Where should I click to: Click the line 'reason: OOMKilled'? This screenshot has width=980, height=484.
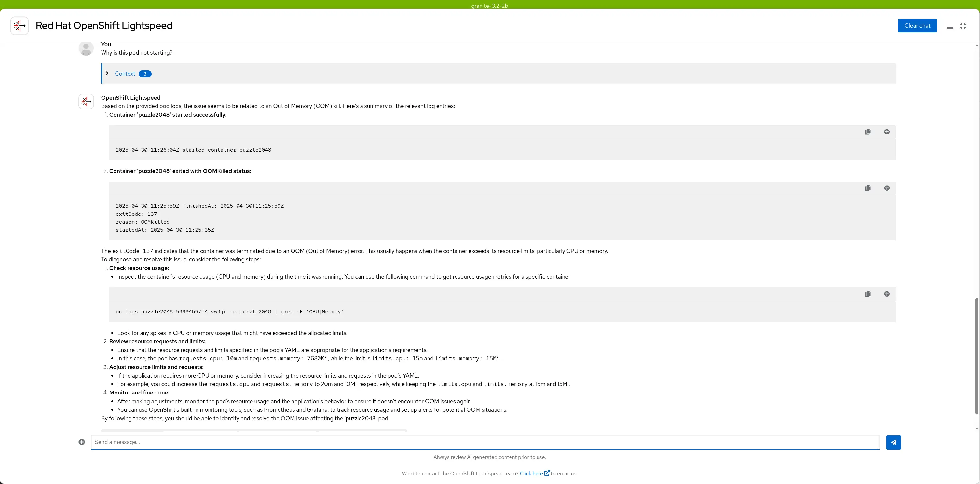click(x=143, y=222)
